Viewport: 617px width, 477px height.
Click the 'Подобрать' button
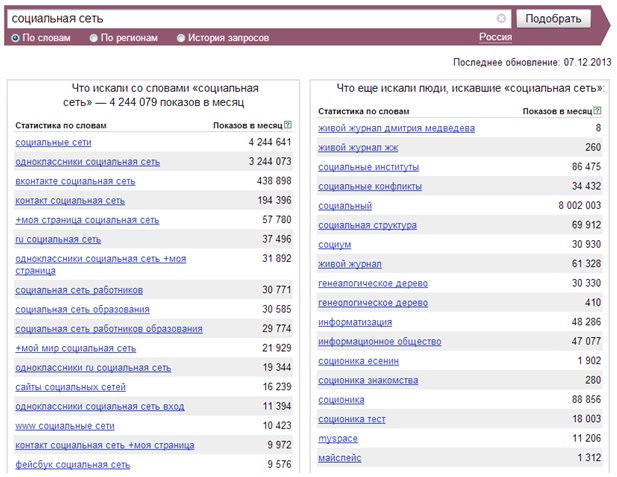(x=553, y=18)
